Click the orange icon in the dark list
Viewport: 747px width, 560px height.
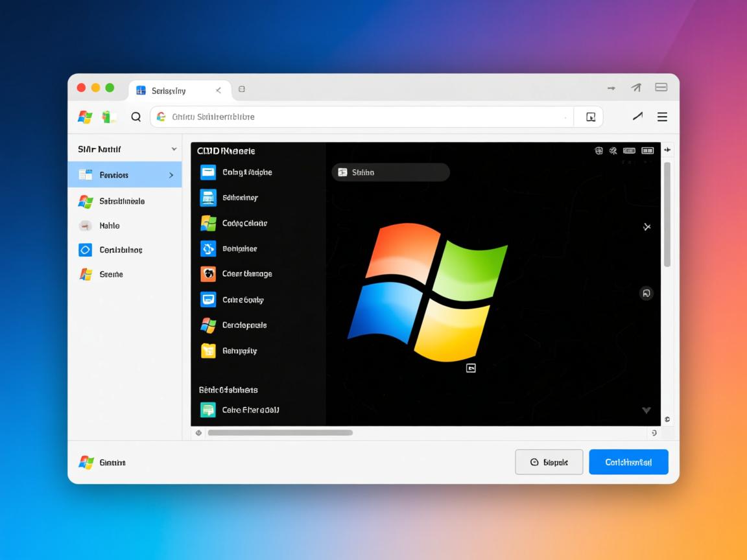click(x=208, y=274)
